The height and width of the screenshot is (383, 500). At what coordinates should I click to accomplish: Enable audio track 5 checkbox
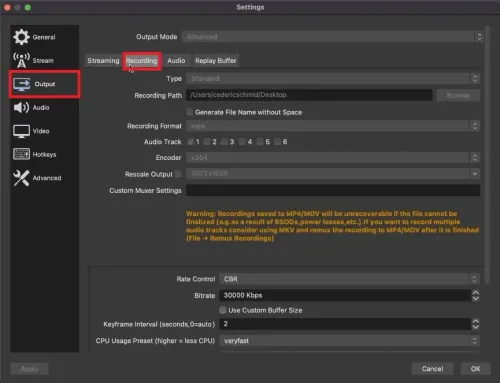pyautogui.click(x=260, y=142)
